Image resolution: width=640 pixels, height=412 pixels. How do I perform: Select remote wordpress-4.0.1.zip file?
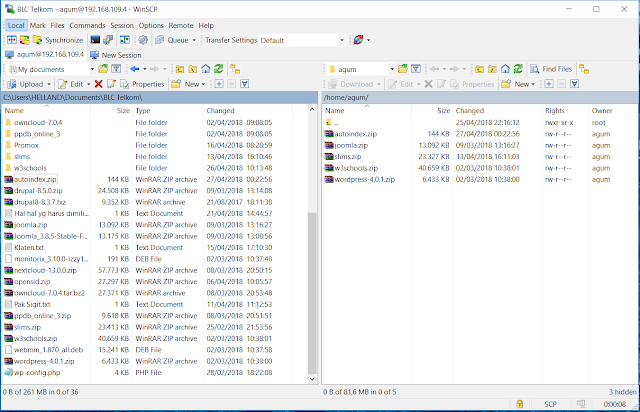(x=364, y=179)
